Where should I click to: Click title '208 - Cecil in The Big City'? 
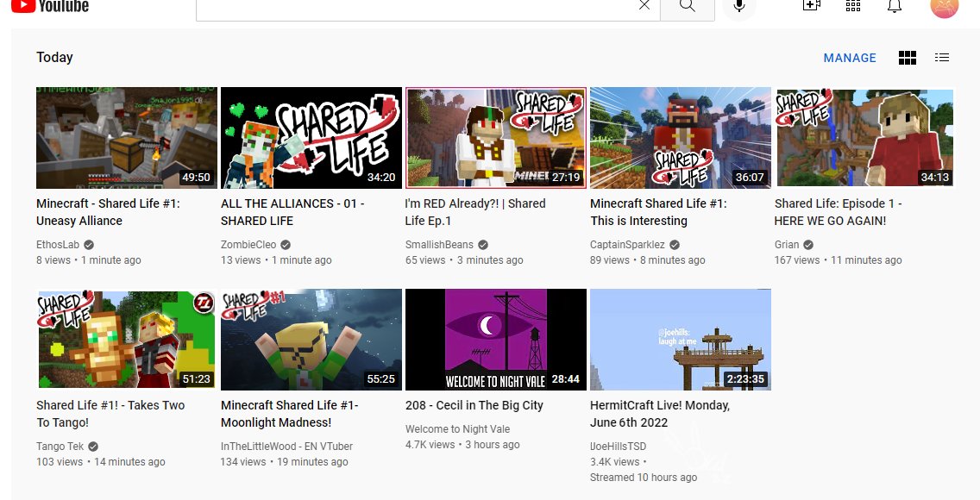[474, 405]
